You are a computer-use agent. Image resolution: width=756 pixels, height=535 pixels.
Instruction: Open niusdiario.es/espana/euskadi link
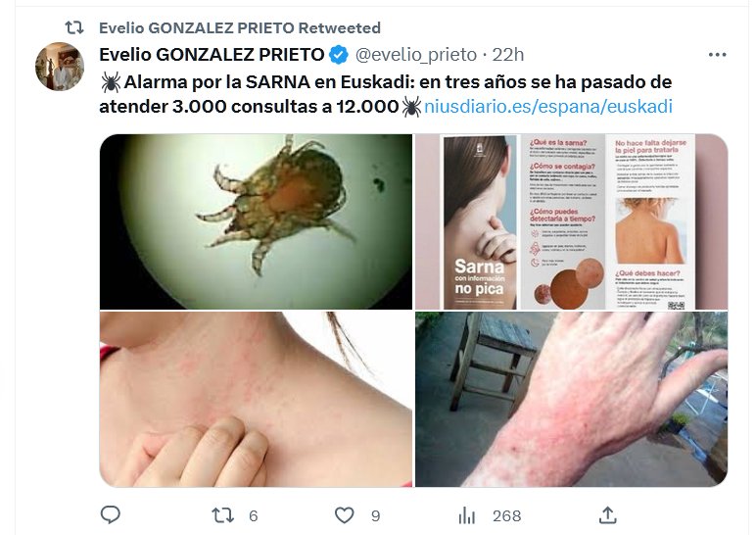(x=548, y=106)
